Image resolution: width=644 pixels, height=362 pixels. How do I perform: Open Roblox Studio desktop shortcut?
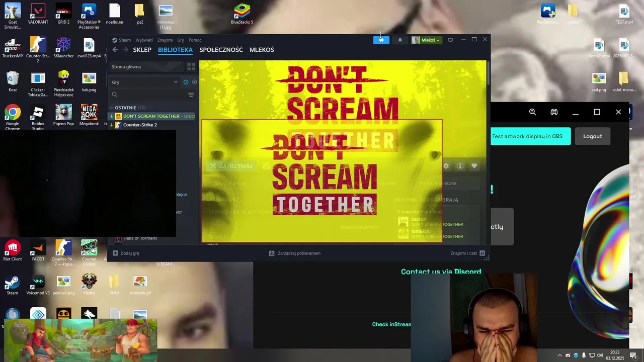click(38, 118)
